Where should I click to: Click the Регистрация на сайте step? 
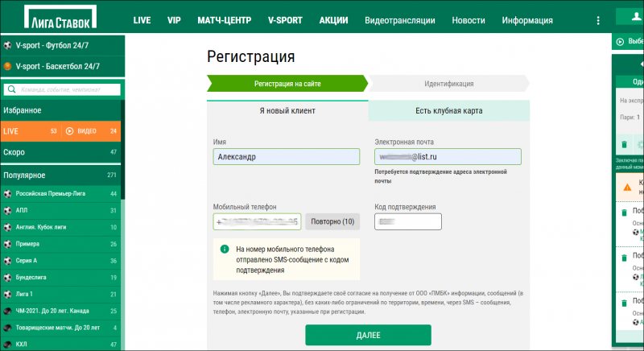click(x=287, y=84)
